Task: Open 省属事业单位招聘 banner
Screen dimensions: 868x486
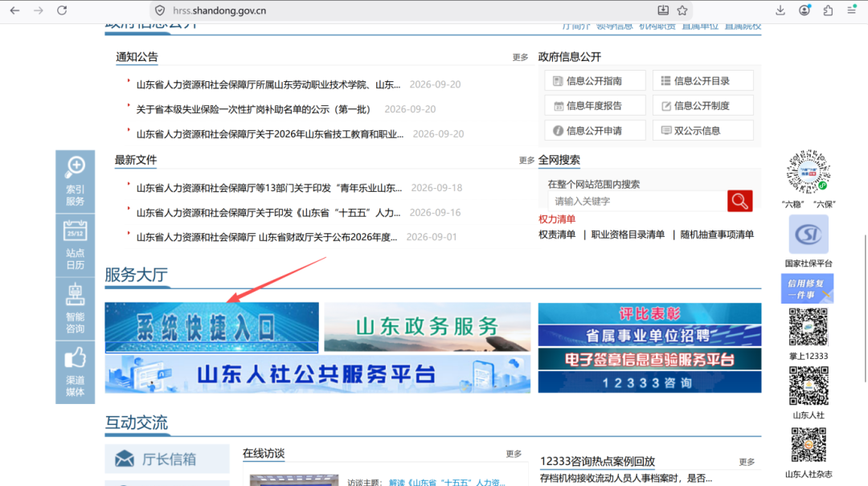Action: (x=649, y=336)
